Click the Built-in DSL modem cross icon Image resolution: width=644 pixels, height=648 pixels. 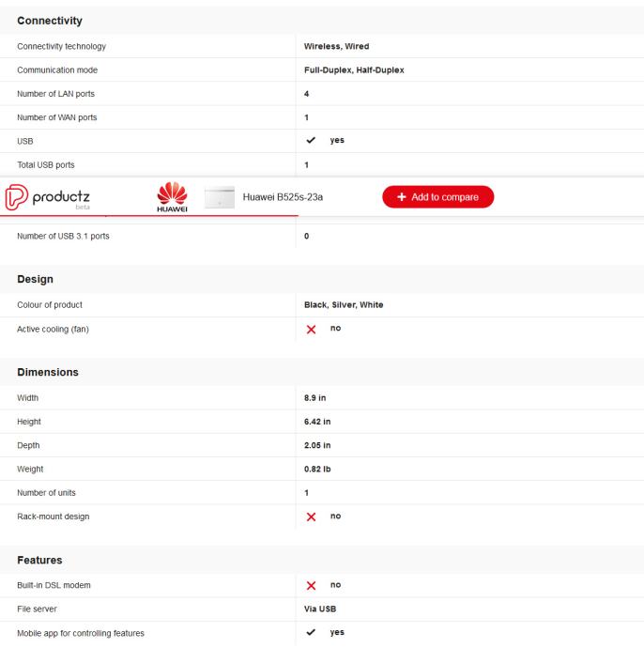pos(311,585)
